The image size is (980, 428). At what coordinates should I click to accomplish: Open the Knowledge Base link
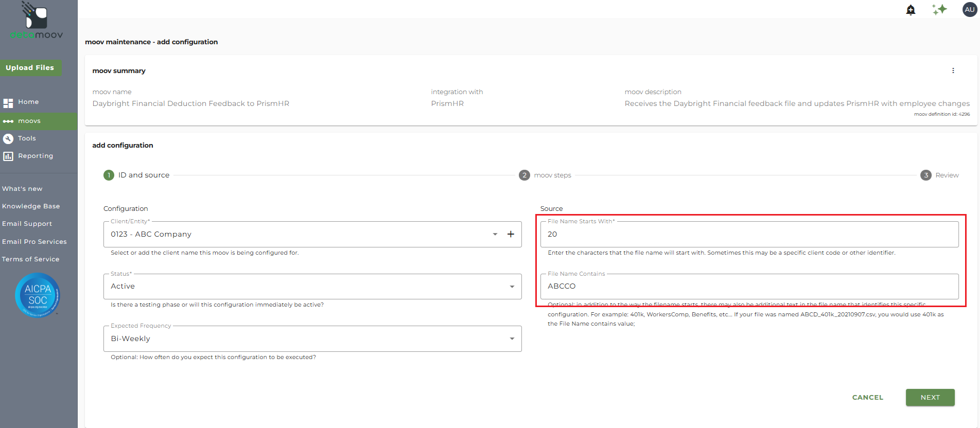(31, 206)
